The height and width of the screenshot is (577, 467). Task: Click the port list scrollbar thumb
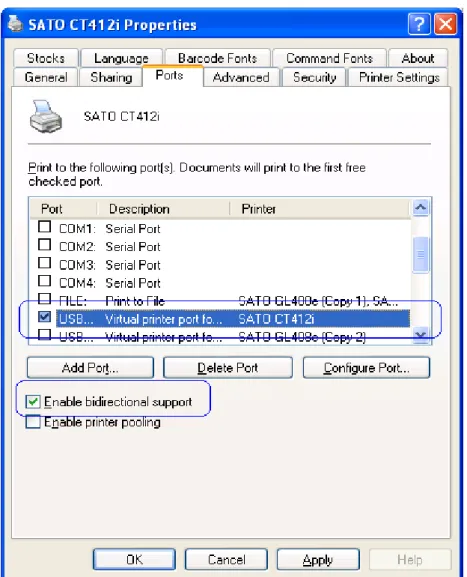pyautogui.click(x=421, y=255)
